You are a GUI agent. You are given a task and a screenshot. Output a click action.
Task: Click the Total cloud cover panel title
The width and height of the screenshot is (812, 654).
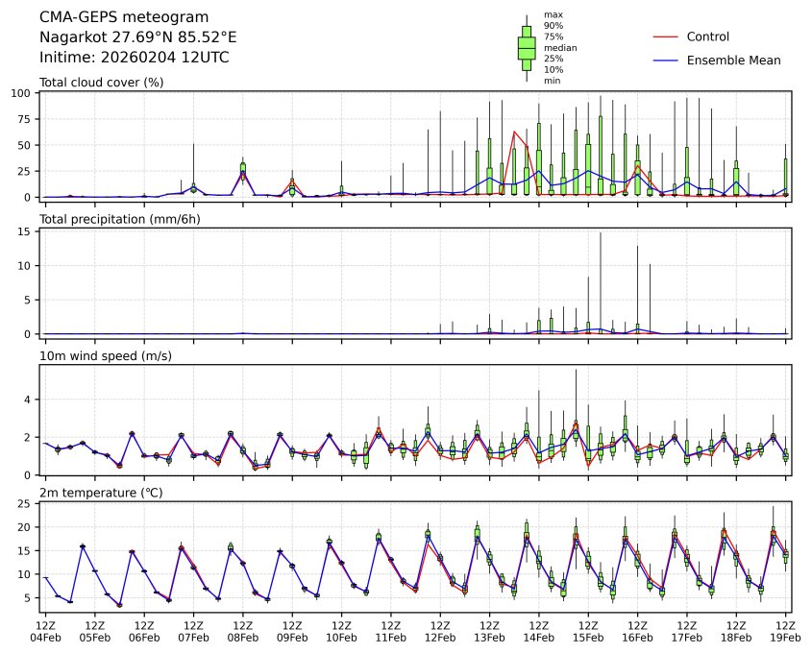[101, 83]
